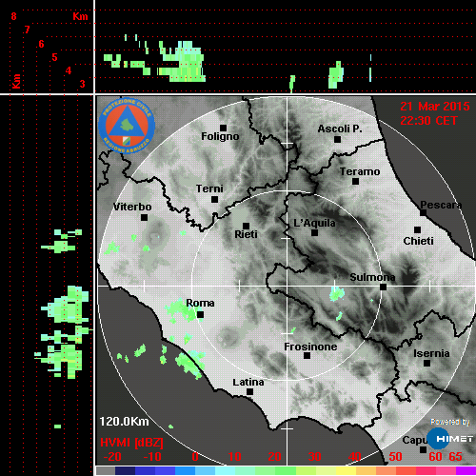Click the Foligno city name label

click(220, 136)
